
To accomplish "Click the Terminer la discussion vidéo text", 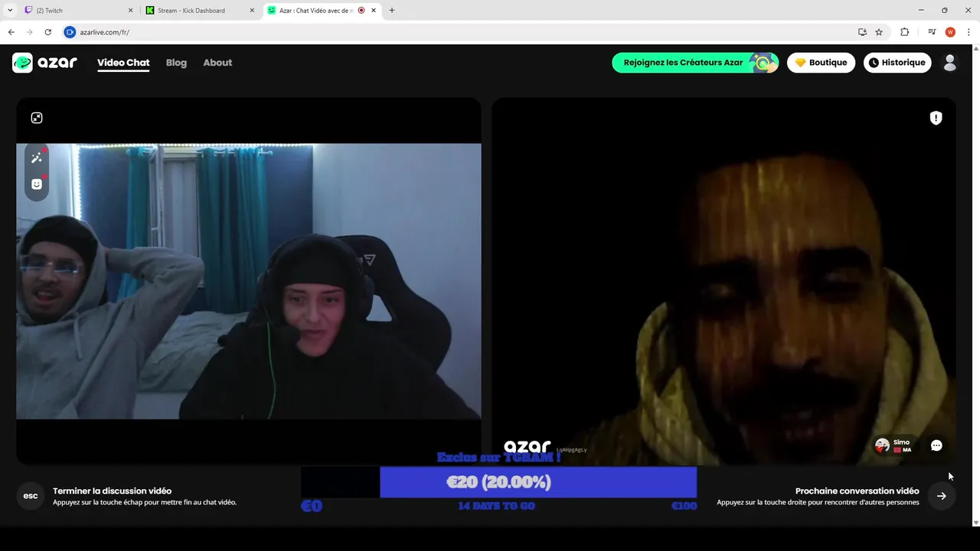I will pos(112,491).
